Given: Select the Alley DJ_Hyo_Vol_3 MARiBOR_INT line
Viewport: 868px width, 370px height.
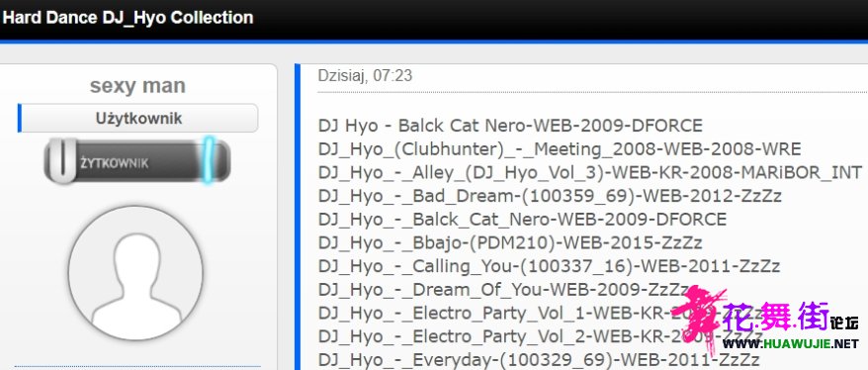Looking at the screenshot, I should pos(590,172).
